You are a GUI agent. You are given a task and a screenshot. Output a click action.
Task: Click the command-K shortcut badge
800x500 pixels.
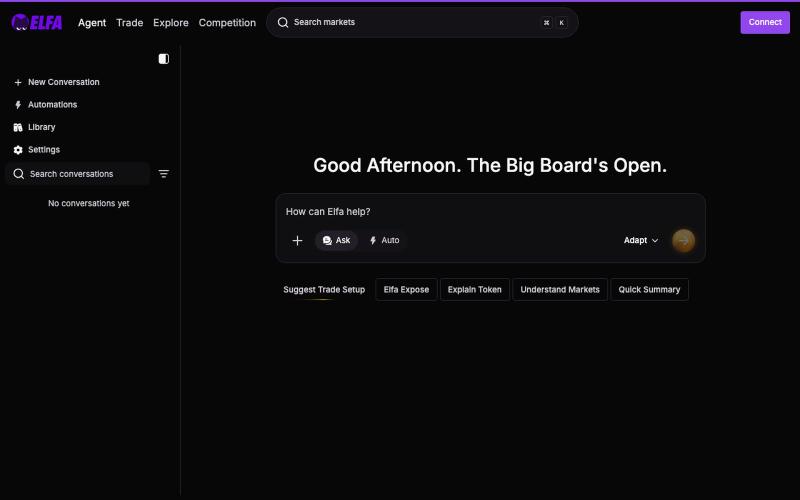[554, 22]
